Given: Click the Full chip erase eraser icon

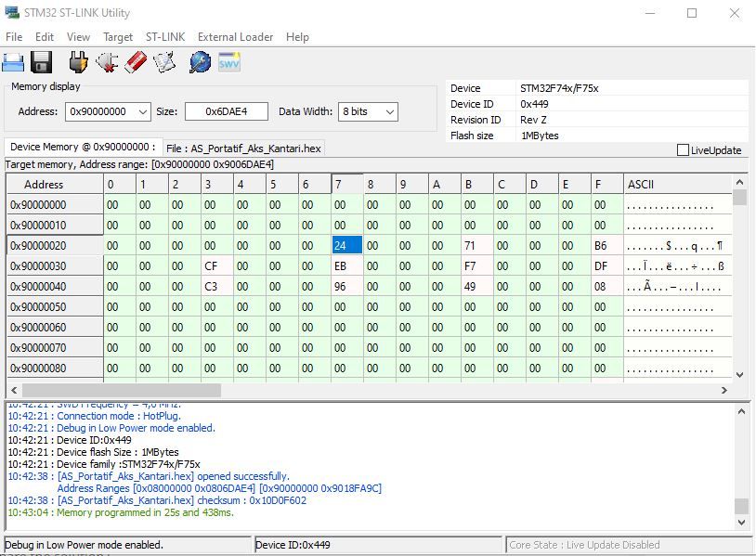Looking at the screenshot, I should click(x=136, y=62).
